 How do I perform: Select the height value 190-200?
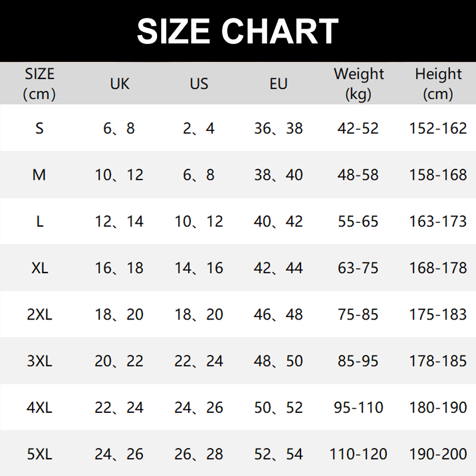tap(438, 455)
